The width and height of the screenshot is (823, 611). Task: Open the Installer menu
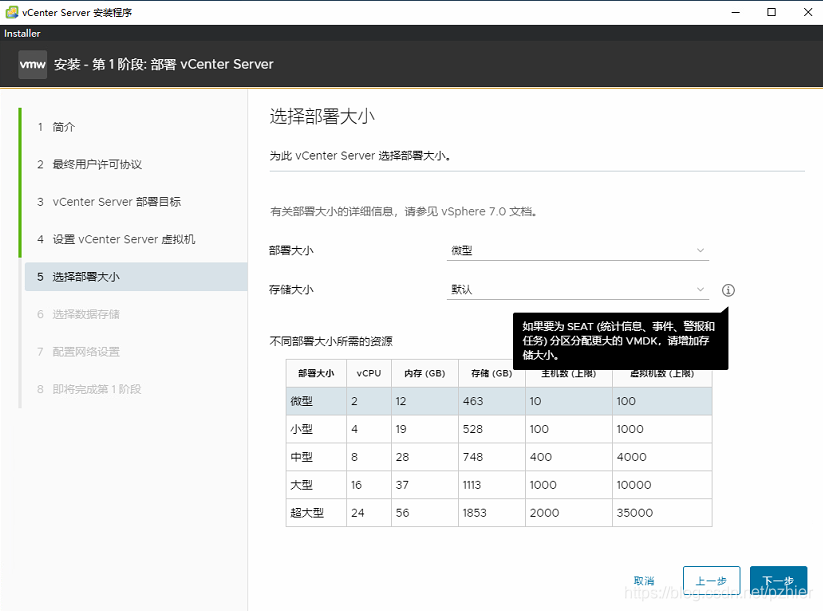point(22,33)
